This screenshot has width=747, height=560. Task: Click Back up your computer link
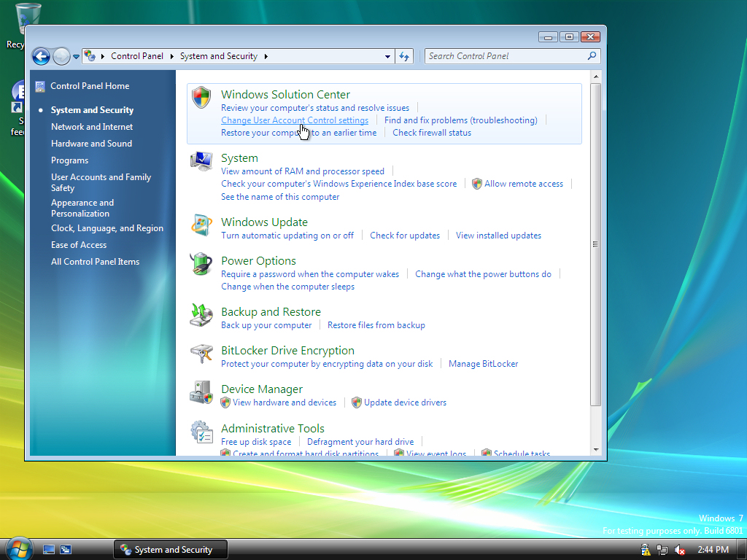pyautogui.click(x=266, y=325)
